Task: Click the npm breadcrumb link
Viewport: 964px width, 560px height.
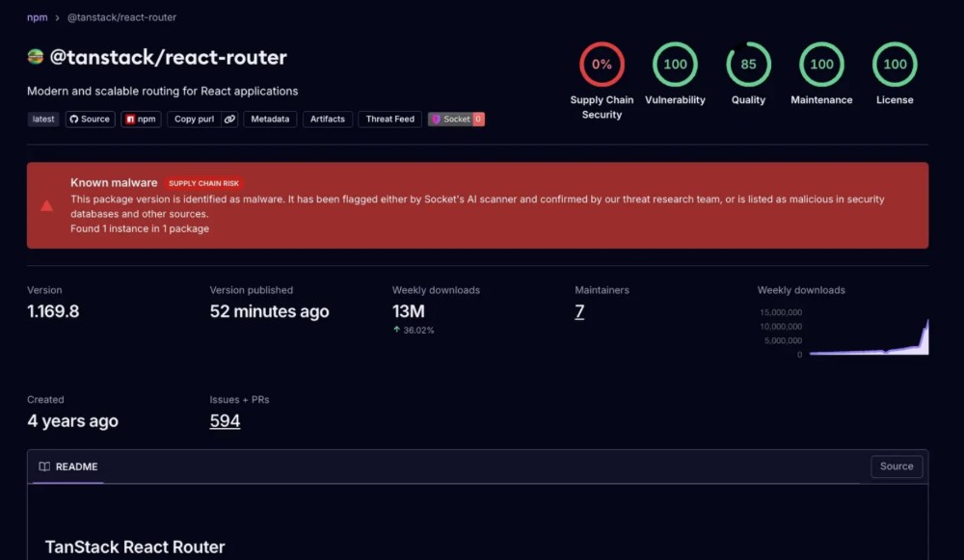Action: [x=37, y=17]
